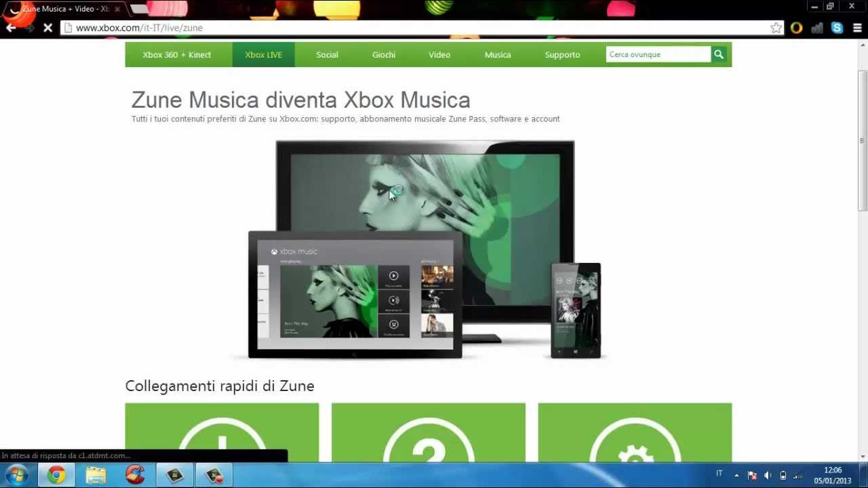Open the Chrome menu hamburger icon
The height and width of the screenshot is (488, 868).
(858, 28)
